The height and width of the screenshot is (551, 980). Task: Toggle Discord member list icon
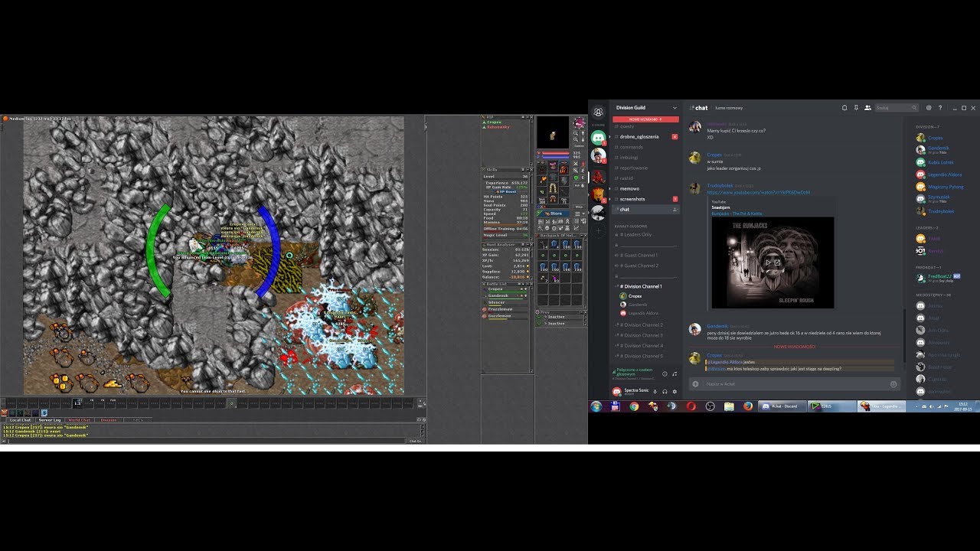(867, 108)
